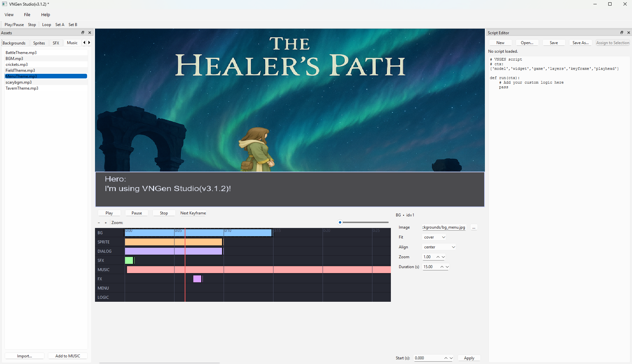The height and width of the screenshot is (364, 632).
Task: Show more asset tabs with right arrow
Action: pos(89,42)
